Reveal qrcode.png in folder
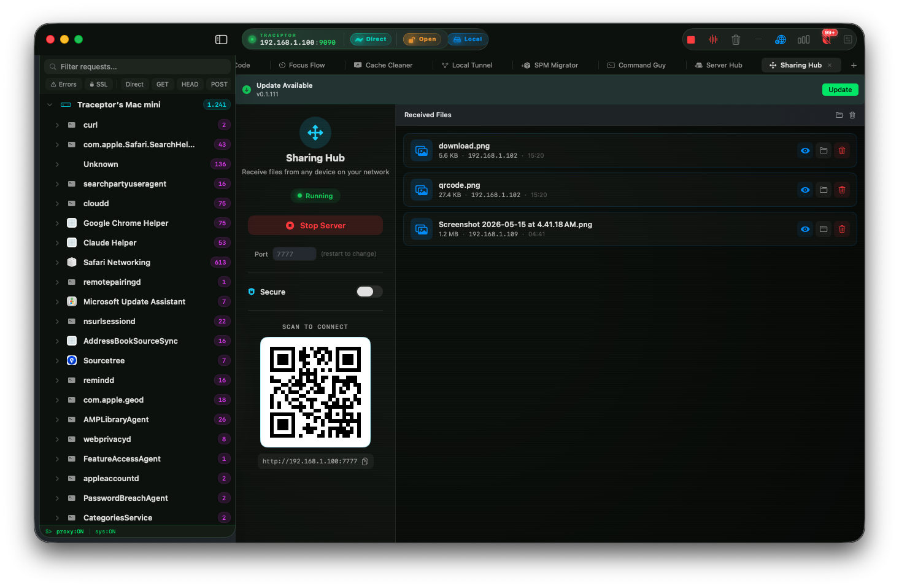The width and height of the screenshot is (899, 588). pos(824,190)
